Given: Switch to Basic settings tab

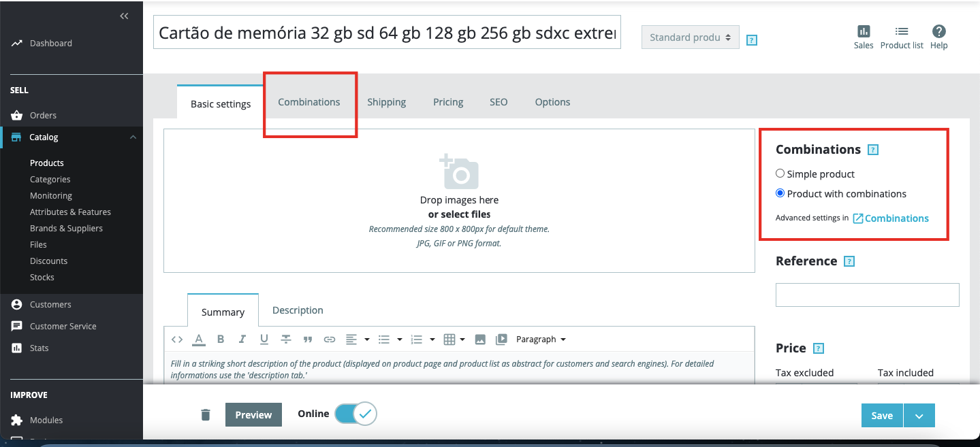Looking at the screenshot, I should 221,104.
